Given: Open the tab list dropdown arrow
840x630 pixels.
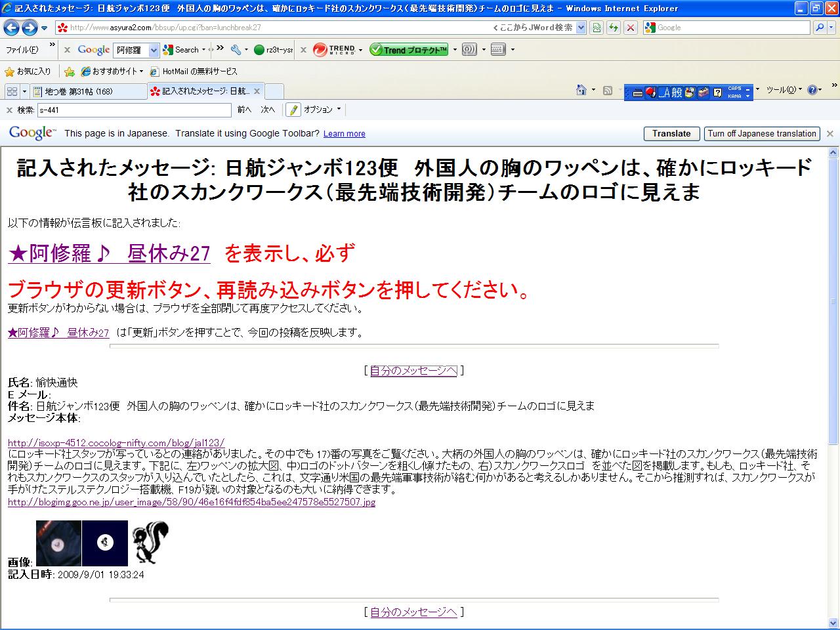Looking at the screenshot, I should [x=25, y=91].
